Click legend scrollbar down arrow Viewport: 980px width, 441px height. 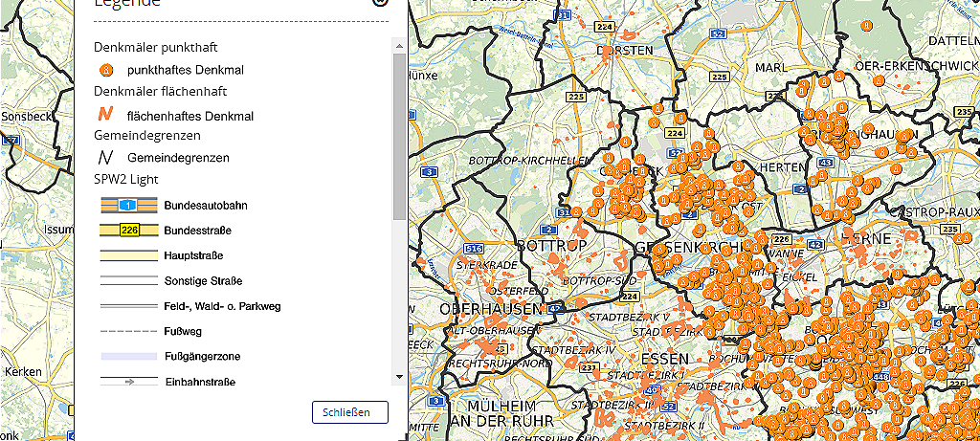tap(399, 377)
